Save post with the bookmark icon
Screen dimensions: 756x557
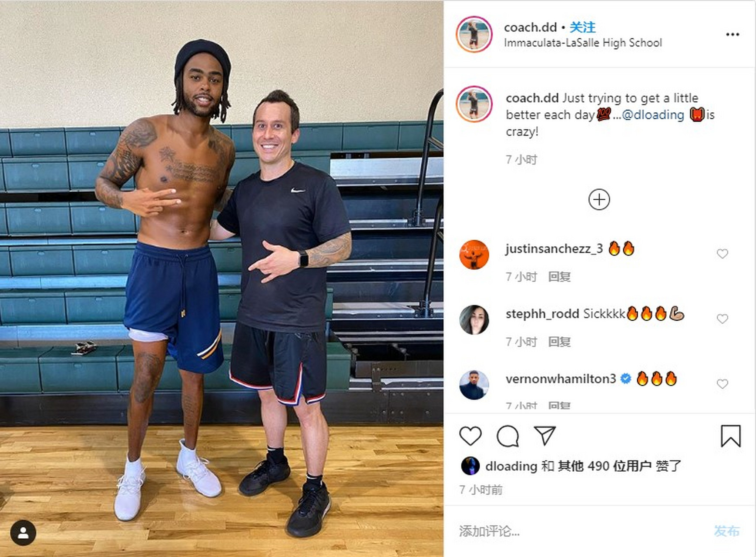coord(730,436)
